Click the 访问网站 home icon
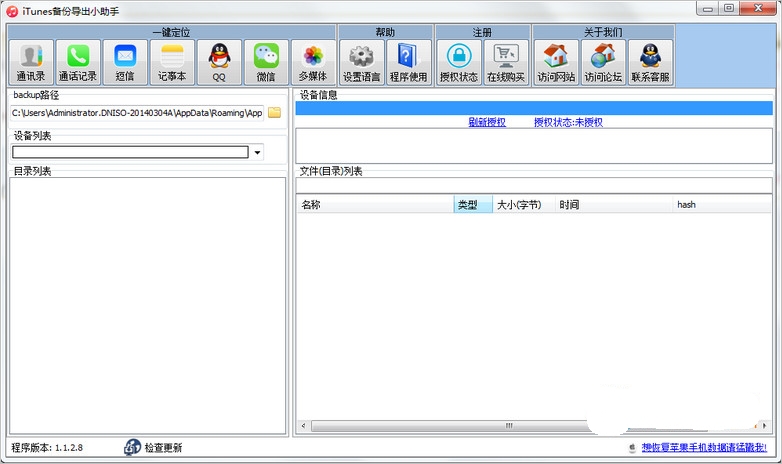The height and width of the screenshot is (464, 782). (x=556, y=62)
